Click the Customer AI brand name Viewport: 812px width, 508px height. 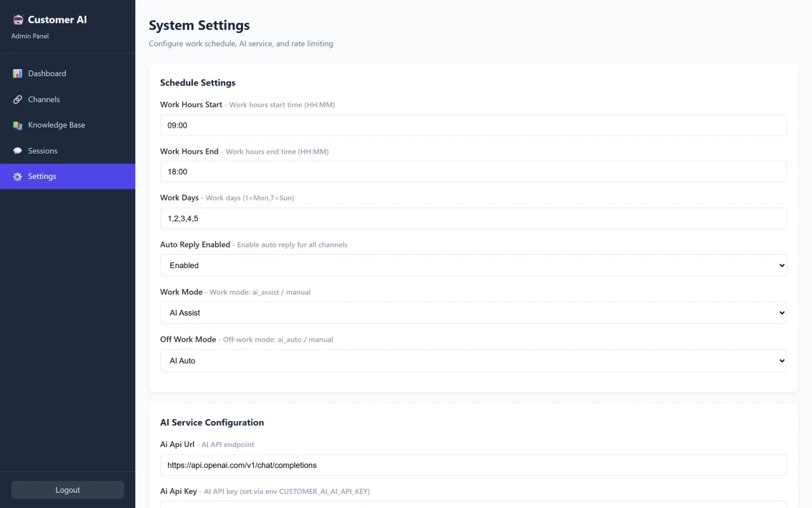pyautogui.click(x=57, y=20)
